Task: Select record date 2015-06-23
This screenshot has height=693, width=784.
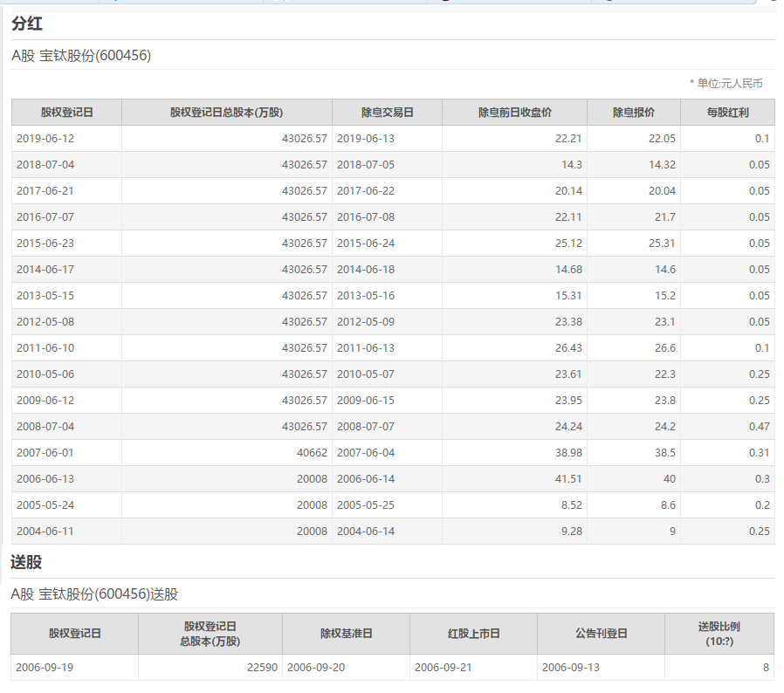Action: pos(45,243)
